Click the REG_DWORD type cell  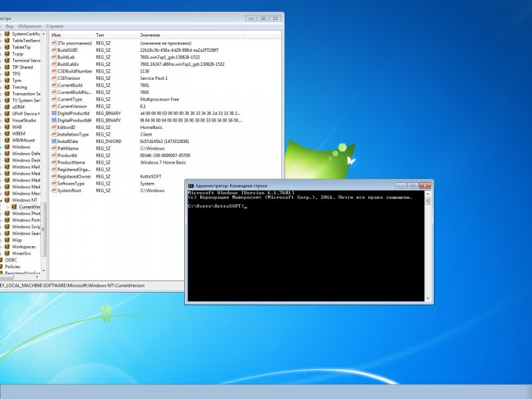(x=108, y=141)
